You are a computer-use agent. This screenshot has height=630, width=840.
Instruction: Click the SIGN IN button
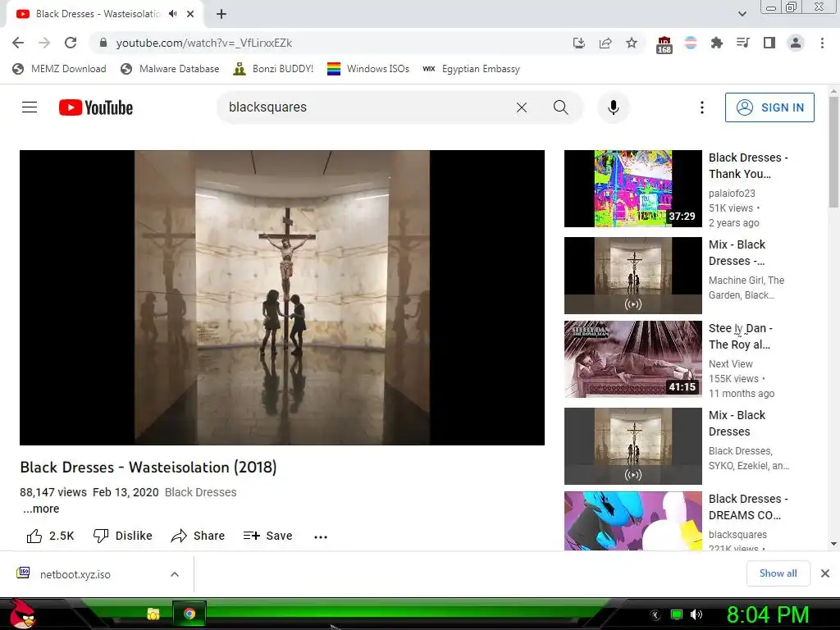(x=769, y=107)
